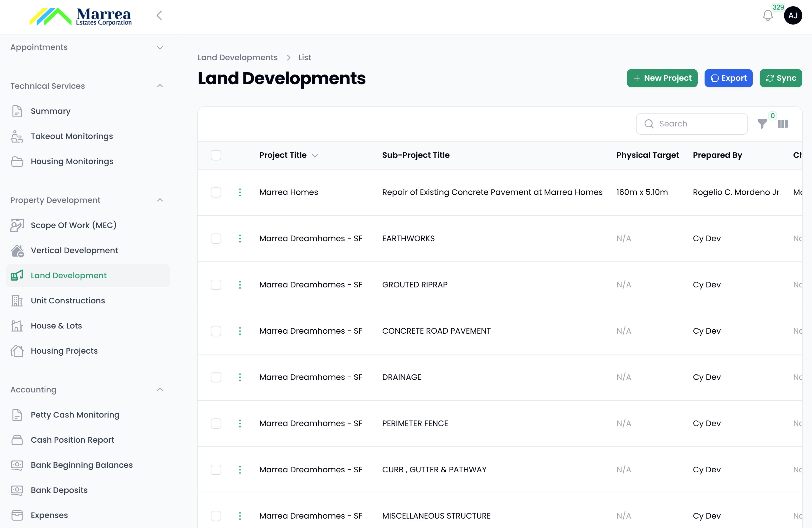Check the GROUTED RIPRAP row checkbox
Viewport: 812px width, 528px height.
pyautogui.click(x=216, y=285)
